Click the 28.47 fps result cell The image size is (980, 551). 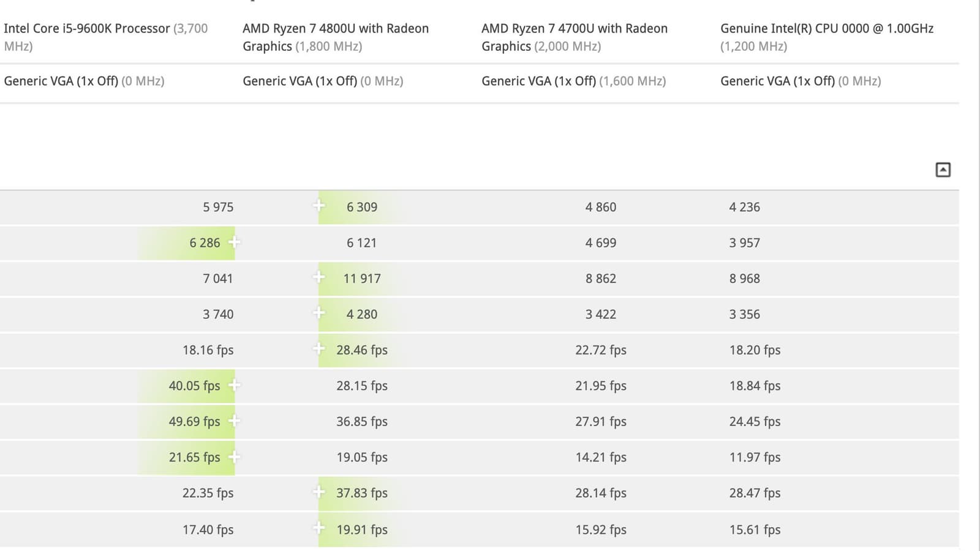[755, 493]
